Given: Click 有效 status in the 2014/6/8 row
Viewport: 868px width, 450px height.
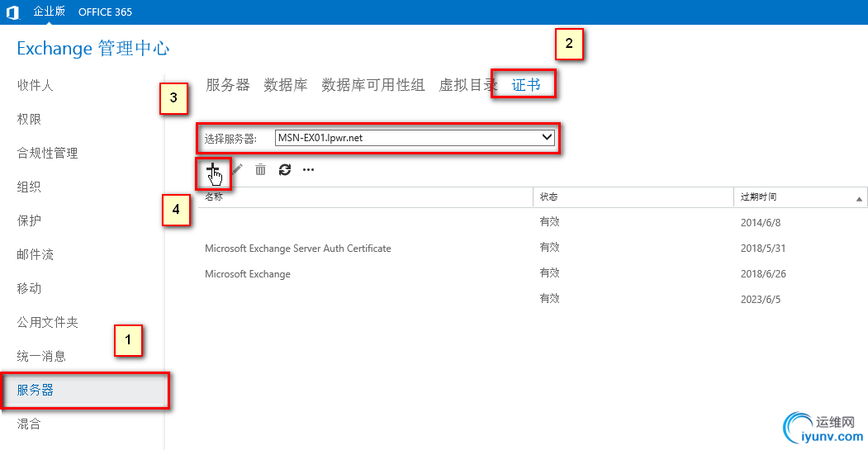Looking at the screenshot, I should click(550, 221).
